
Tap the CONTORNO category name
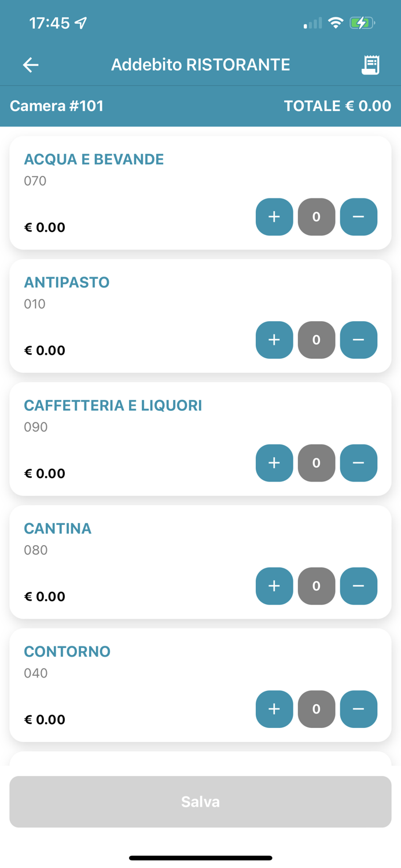(67, 652)
